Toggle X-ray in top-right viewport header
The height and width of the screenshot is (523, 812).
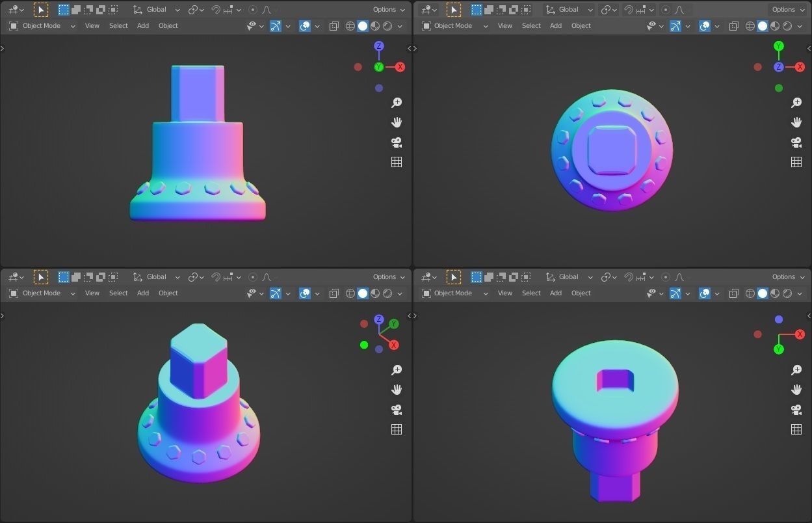[734, 26]
